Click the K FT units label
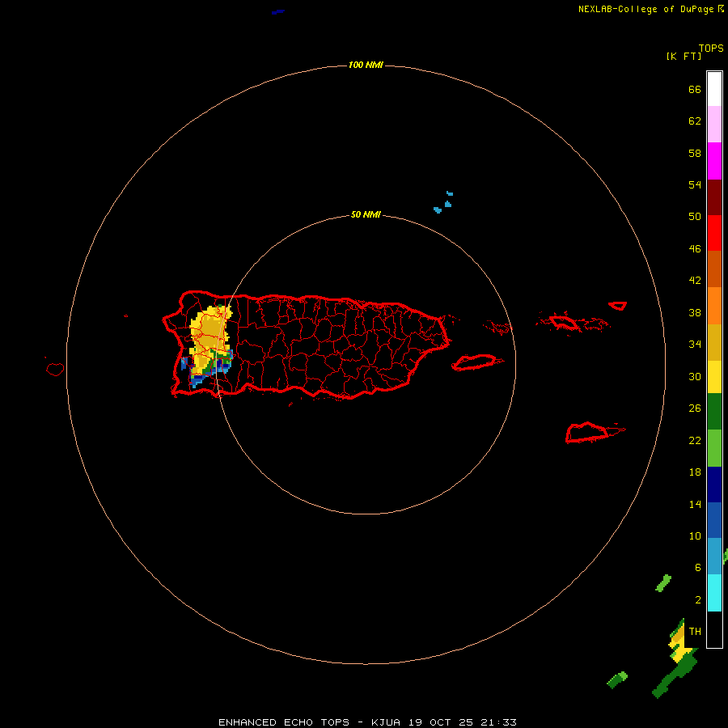This screenshot has height=728, width=728. point(684,56)
